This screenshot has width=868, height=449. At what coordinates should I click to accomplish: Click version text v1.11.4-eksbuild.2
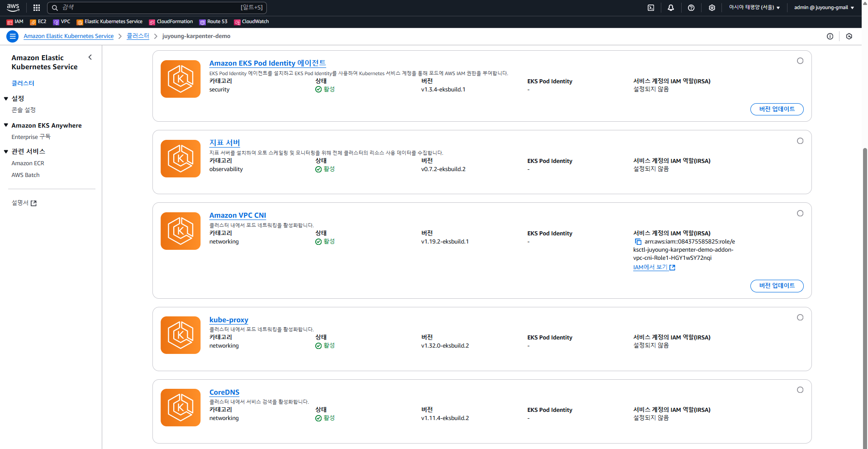pyautogui.click(x=445, y=418)
